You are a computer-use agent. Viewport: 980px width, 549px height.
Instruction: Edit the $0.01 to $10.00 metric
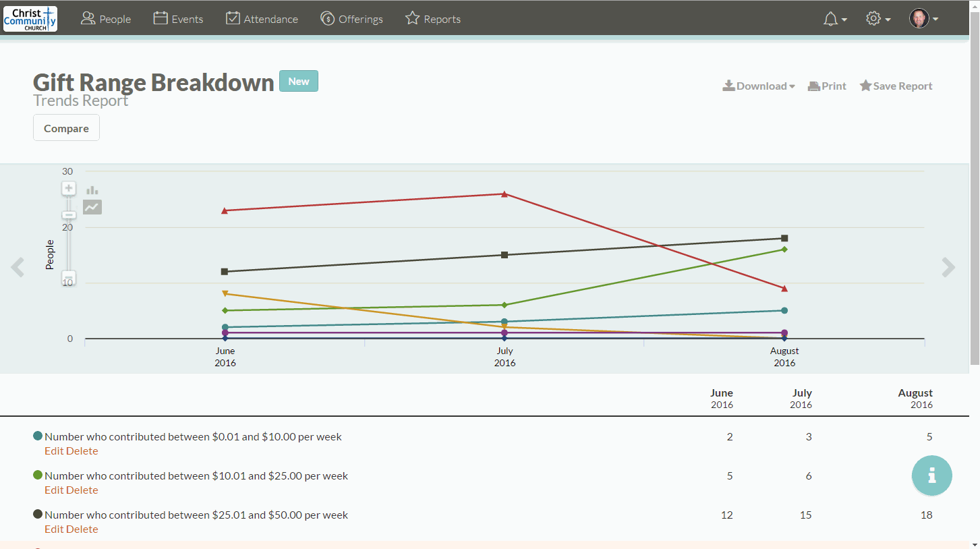[x=54, y=451]
